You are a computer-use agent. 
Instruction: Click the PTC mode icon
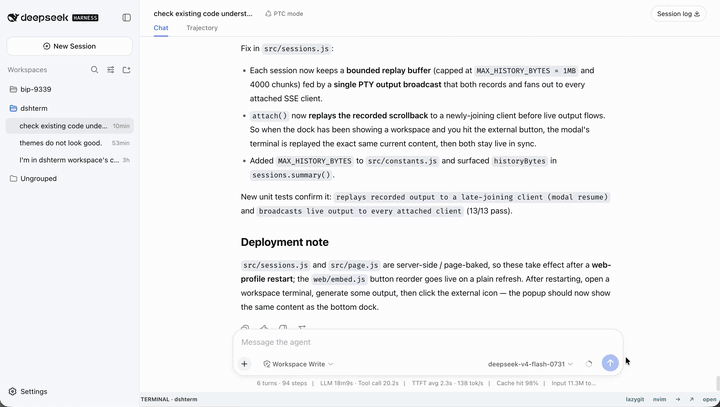(268, 14)
